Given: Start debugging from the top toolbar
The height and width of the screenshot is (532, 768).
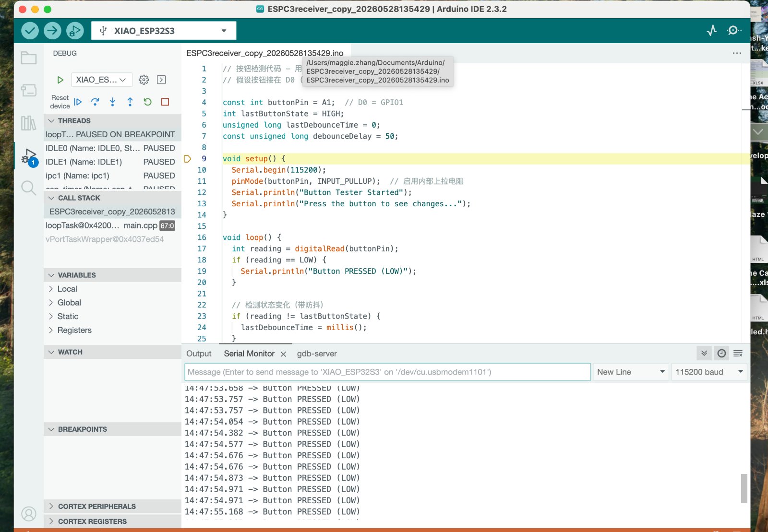Looking at the screenshot, I should 75,31.
